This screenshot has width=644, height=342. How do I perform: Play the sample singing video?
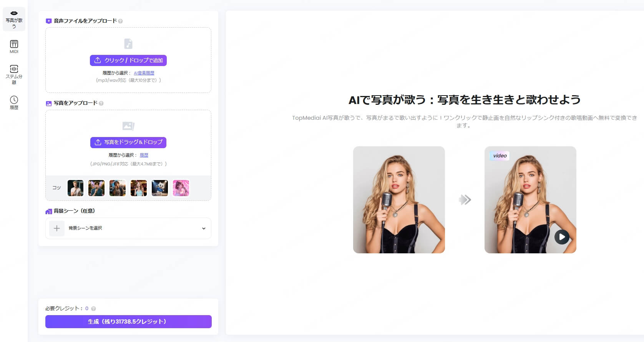[x=562, y=237]
